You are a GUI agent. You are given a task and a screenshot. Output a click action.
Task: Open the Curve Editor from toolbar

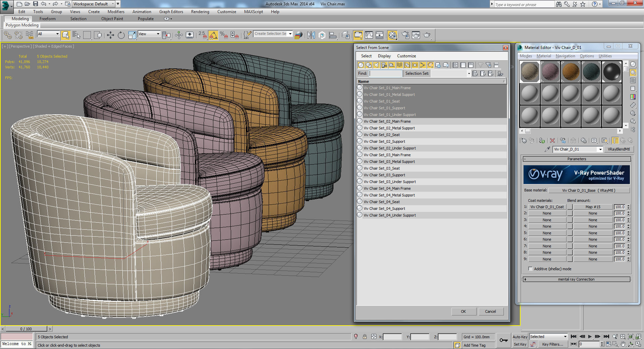[x=369, y=35]
